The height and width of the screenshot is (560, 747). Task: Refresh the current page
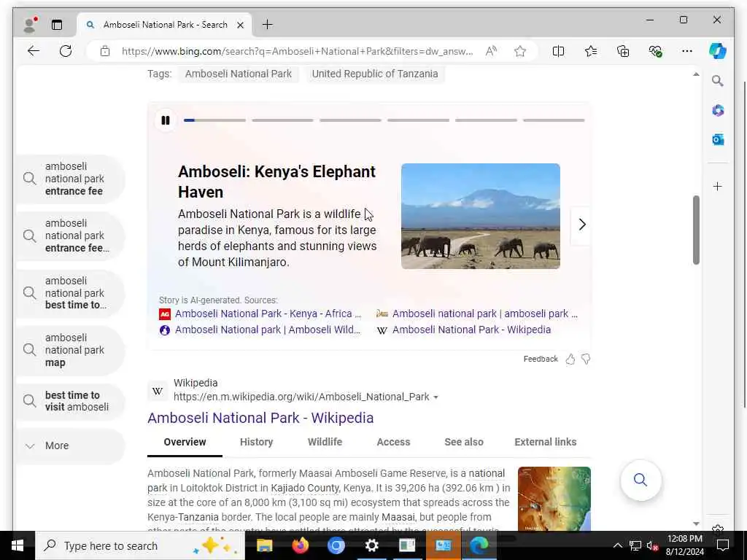66,51
